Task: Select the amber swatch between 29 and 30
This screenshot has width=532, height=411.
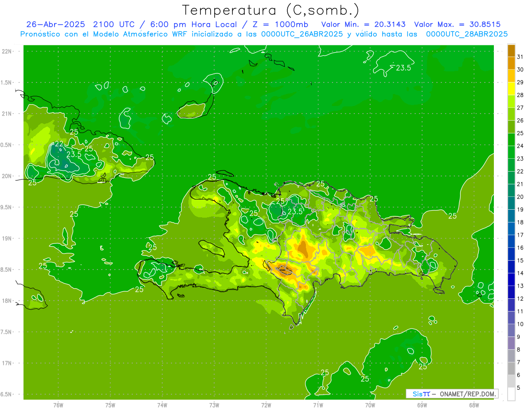Action: pyautogui.click(x=511, y=76)
